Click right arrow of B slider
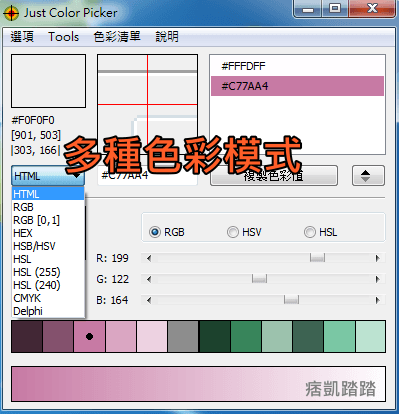The width and height of the screenshot is (399, 414). coord(377,300)
